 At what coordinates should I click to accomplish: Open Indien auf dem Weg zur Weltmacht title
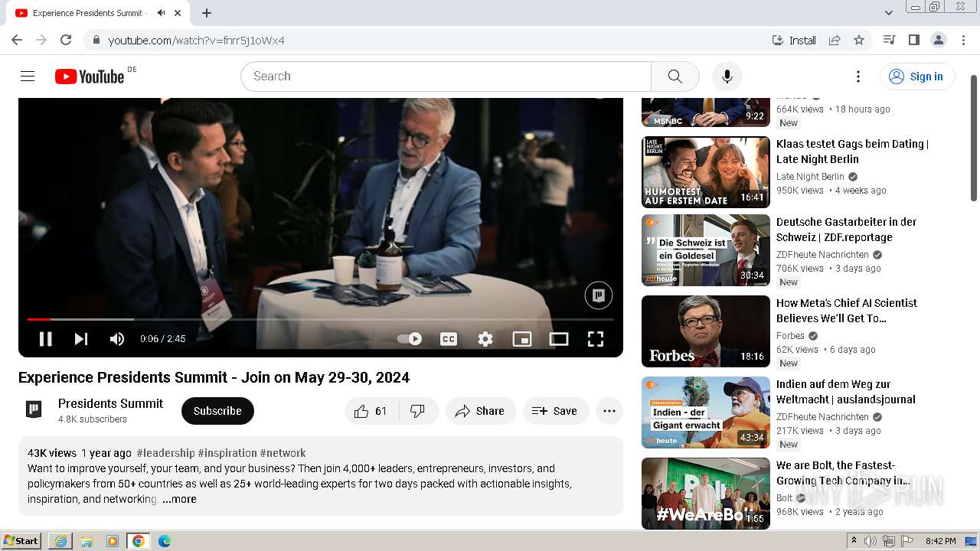click(846, 392)
